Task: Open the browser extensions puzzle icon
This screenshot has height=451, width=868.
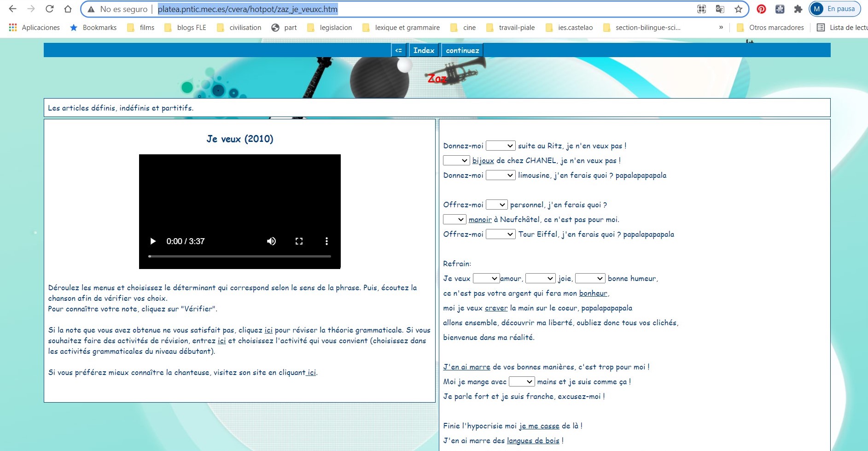Action: tap(798, 9)
